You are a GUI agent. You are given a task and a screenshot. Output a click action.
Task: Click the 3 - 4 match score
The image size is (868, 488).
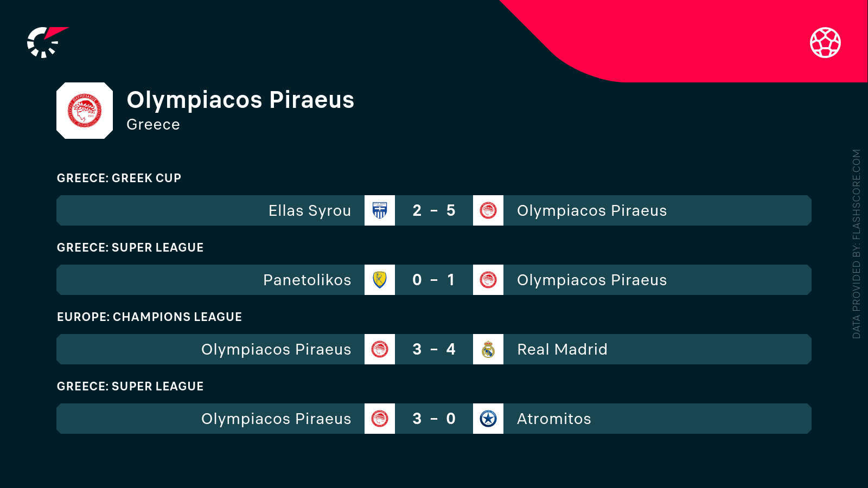(x=434, y=349)
